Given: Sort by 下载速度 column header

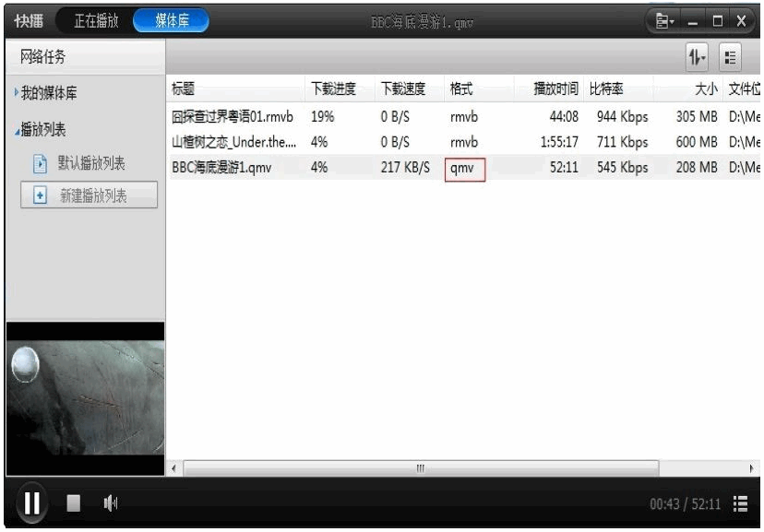Looking at the screenshot, I should 410,89.
